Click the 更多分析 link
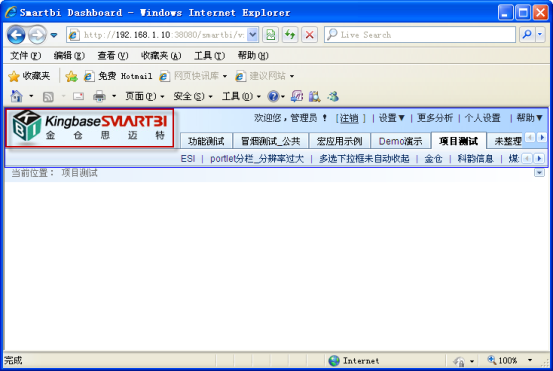 click(435, 118)
